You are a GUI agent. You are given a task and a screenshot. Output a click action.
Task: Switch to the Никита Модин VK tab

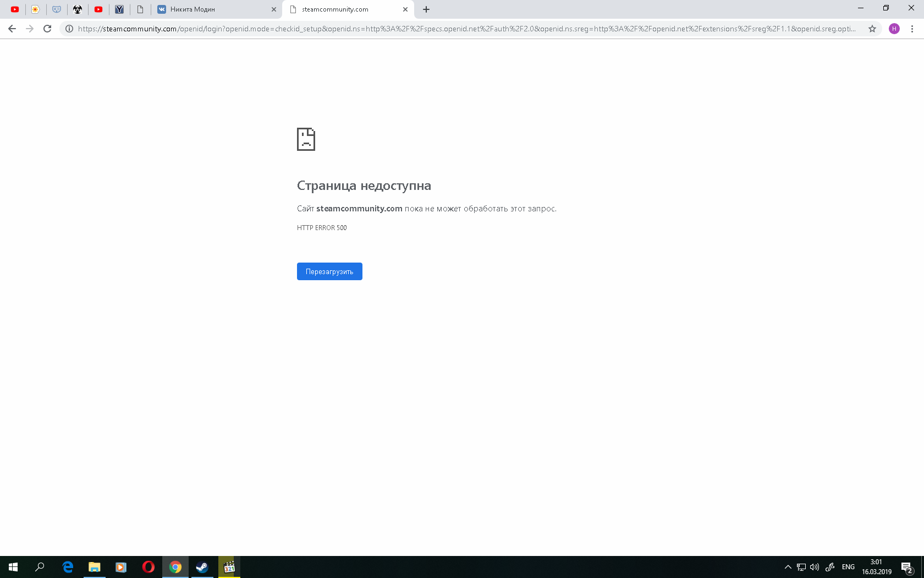coord(216,9)
